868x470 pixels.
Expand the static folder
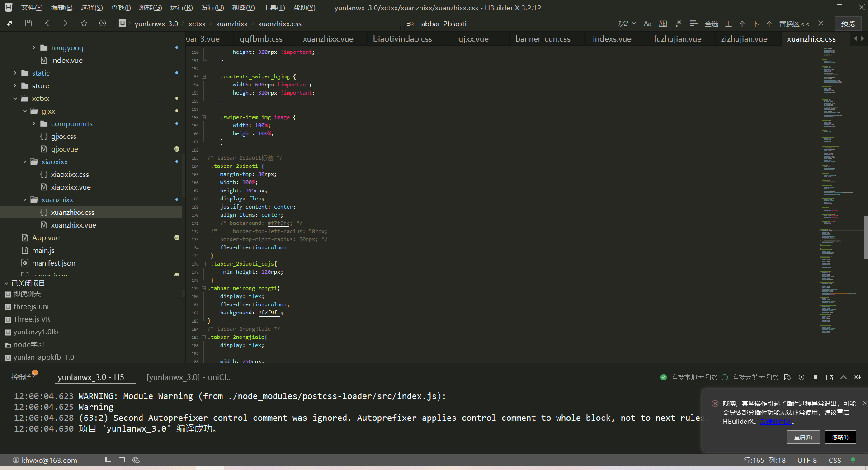click(x=15, y=73)
